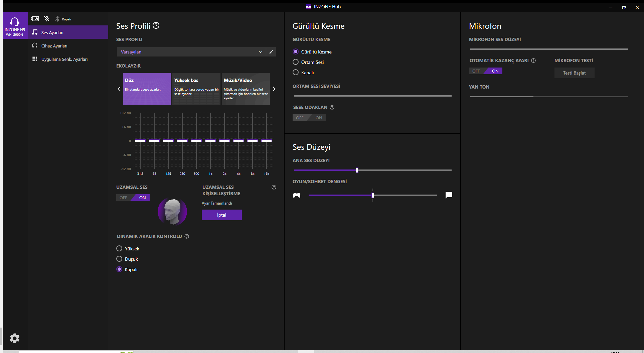The width and height of the screenshot is (644, 353).
Task: Click the 16k equalizer band handle
Action: pyautogui.click(x=267, y=141)
